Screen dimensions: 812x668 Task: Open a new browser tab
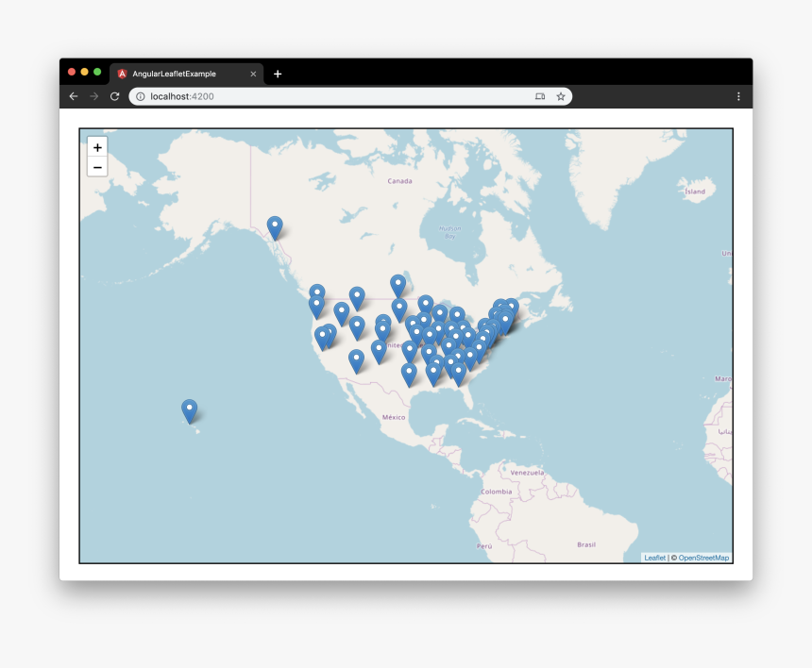(278, 74)
